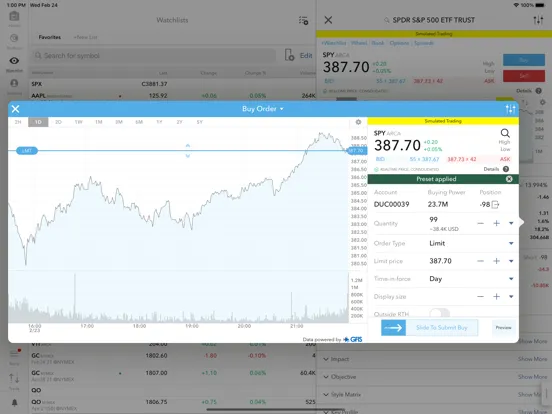
Task: Open the Trade arrows icon in sidebar
Action: (x=14, y=379)
